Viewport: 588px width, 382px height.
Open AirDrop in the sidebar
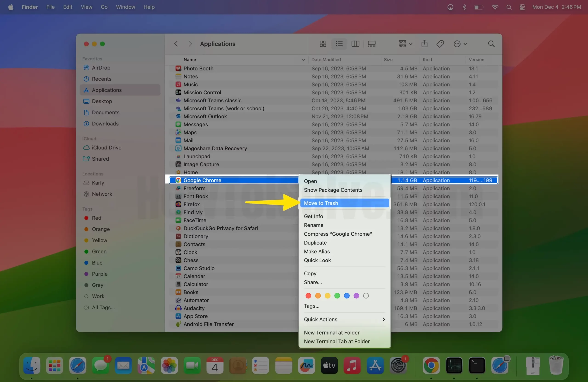point(121,68)
